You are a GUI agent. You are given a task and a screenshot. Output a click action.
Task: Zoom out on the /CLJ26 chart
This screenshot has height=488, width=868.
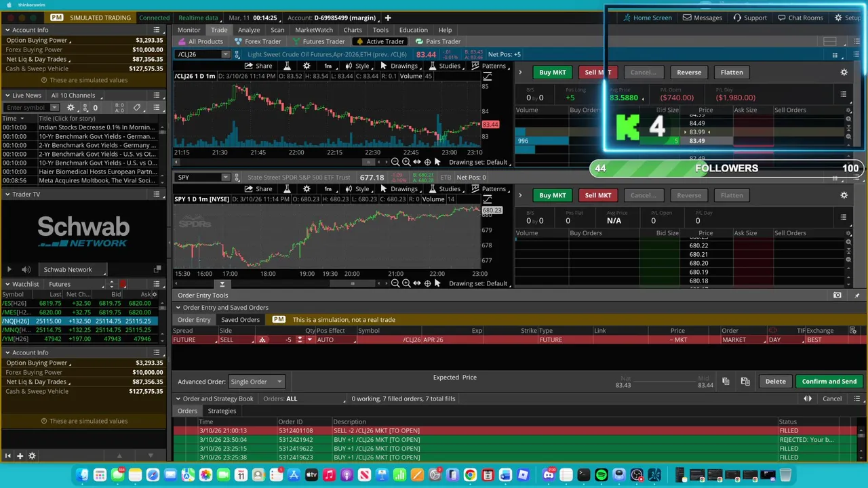[395, 162]
